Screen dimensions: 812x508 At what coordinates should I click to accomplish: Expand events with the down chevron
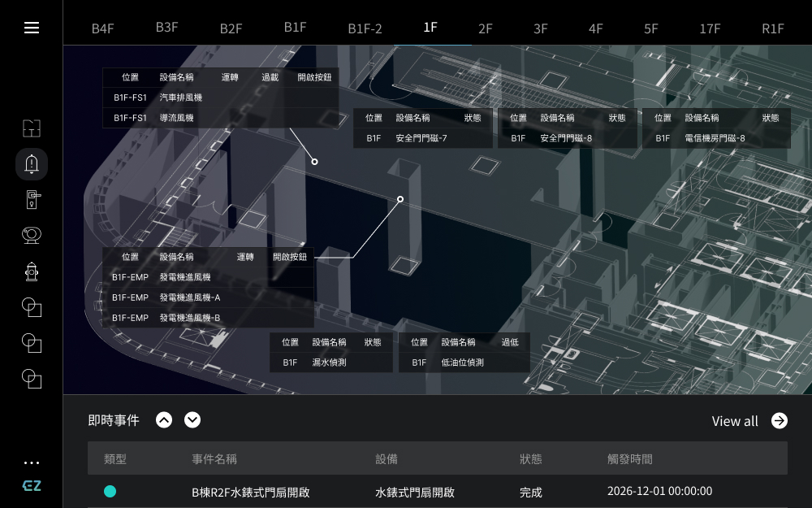click(192, 420)
